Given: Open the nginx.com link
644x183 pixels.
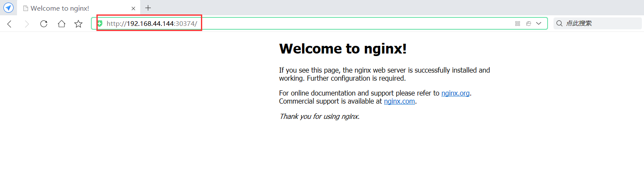Looking at the screenshot, I should 399,101.
